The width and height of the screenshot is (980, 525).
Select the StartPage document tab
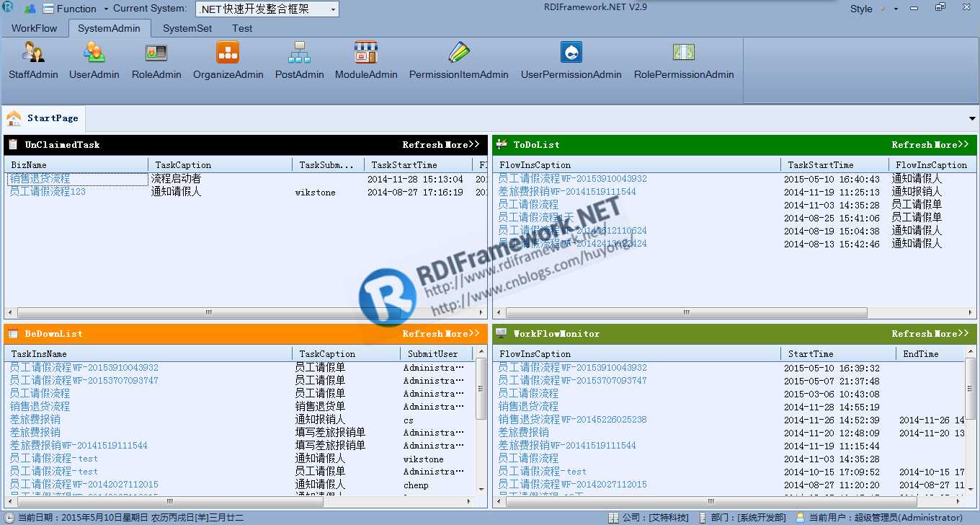coord(44,118)
